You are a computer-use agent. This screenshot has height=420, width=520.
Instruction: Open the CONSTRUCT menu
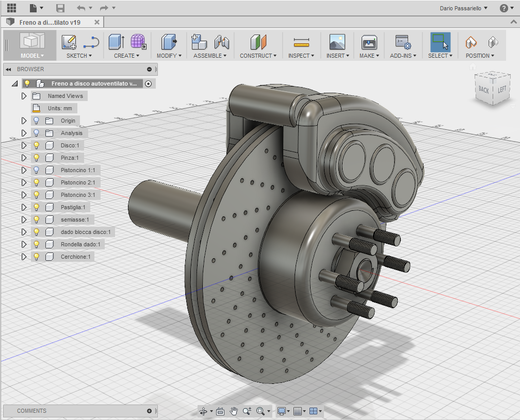click(258, 56)
